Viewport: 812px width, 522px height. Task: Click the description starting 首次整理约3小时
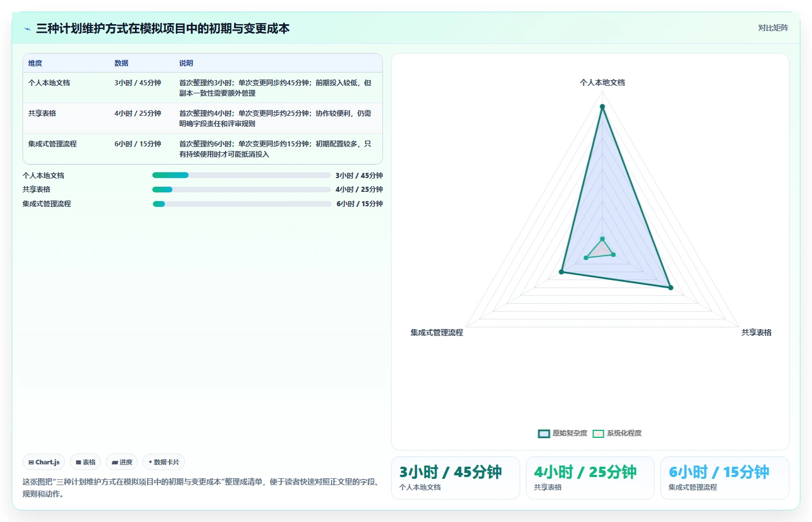275,88
